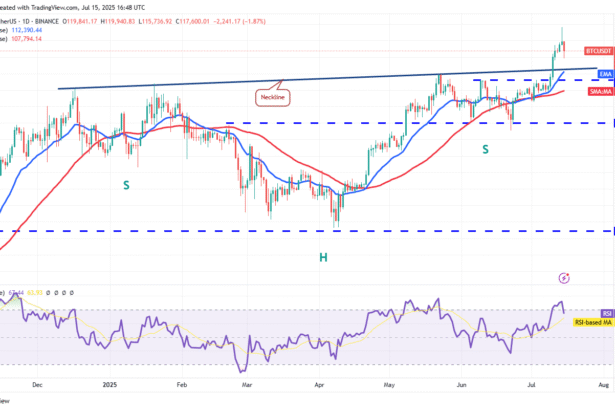Image resolution: width=615 pixels, height=410 pixels.
Task: Click the yellow RSI-based MA tag
Action: [x=592, y=322]
